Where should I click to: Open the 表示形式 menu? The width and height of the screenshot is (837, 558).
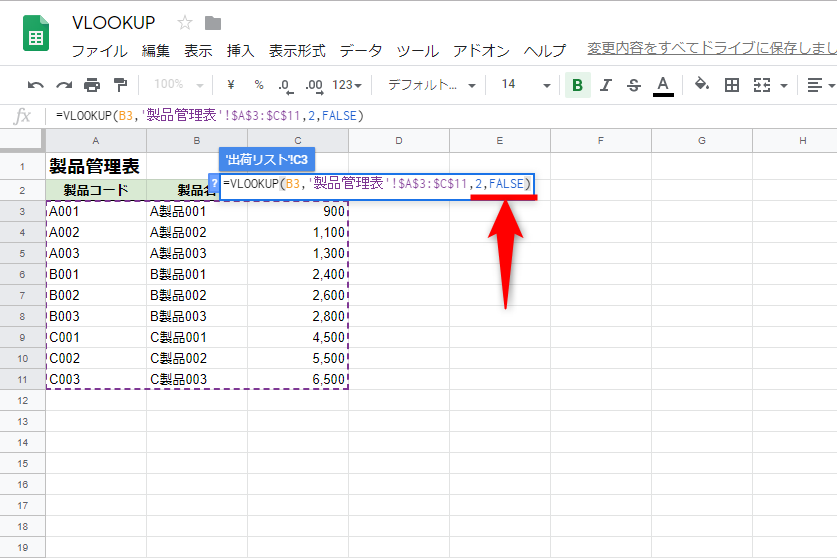297,51
